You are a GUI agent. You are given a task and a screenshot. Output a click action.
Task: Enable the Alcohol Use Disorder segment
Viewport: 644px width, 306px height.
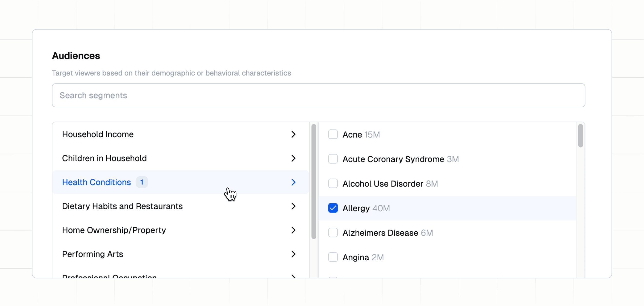(333, 183)
